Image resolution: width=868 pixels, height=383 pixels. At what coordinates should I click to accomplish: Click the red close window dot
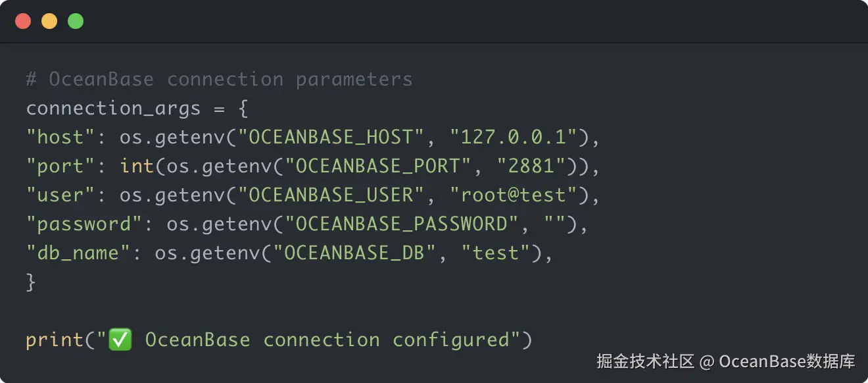tap(23, 21)
